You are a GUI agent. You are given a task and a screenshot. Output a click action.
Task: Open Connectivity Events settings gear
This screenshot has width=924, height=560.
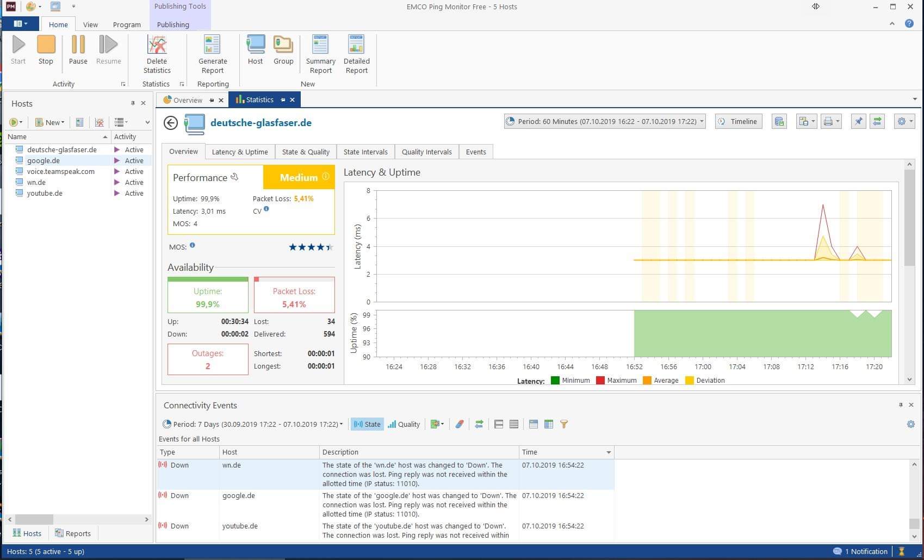(911, 424)
